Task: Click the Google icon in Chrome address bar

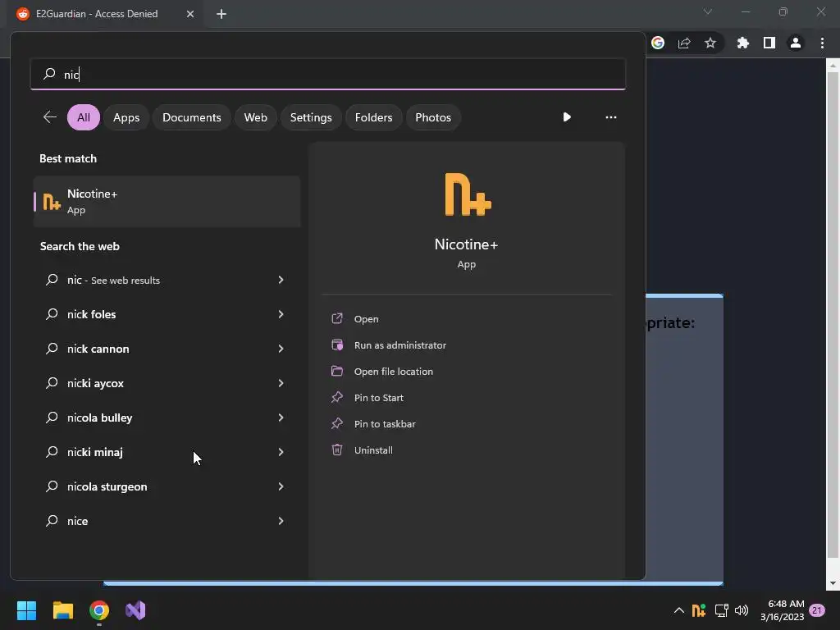Action: [658, 43]
